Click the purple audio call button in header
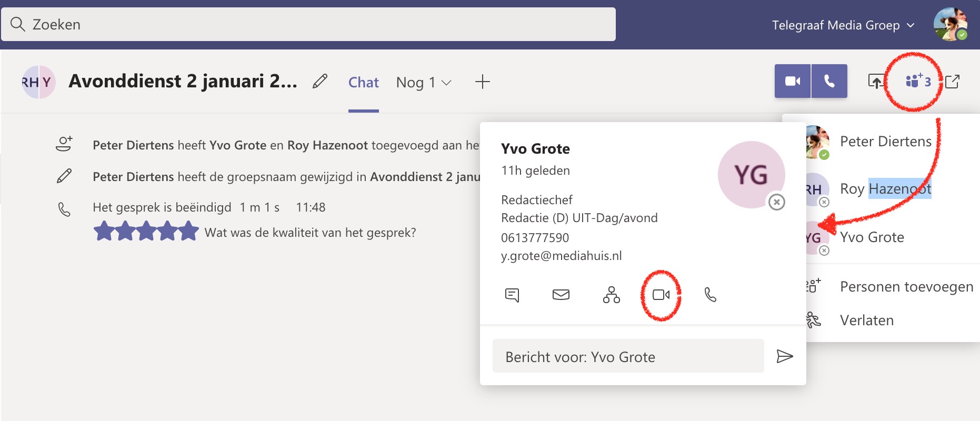980x421 pixels. pos(829,81)
